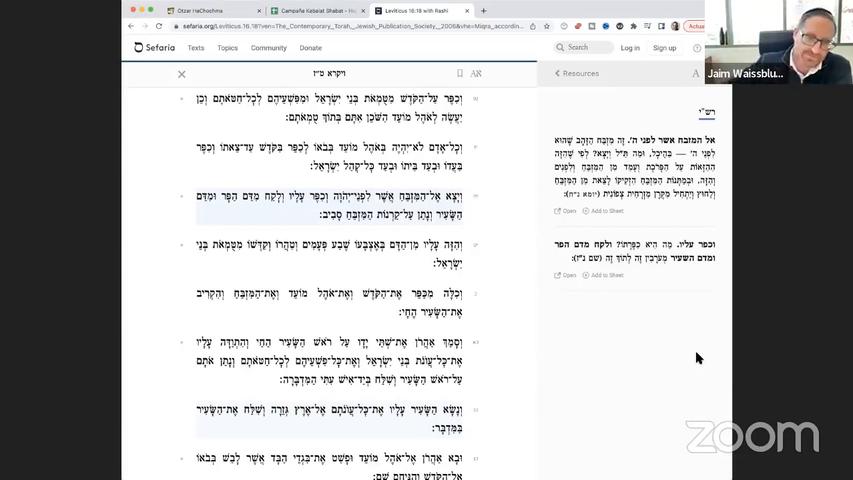
Task: Select the verse beginning וכל אדם לא יהיה
Action: (329, 157)
